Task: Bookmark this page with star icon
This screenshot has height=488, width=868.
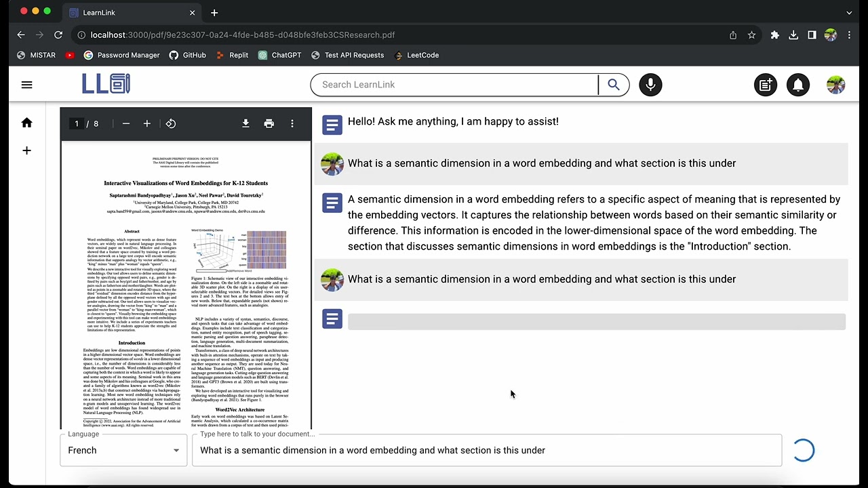Action: [x=751, y=35]
